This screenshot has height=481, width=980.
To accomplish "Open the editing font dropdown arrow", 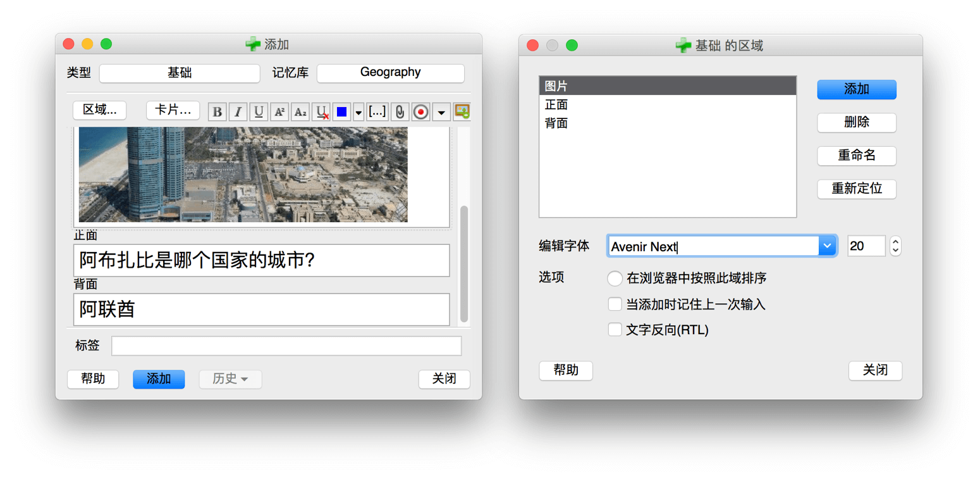I will (x=828, y=246).
